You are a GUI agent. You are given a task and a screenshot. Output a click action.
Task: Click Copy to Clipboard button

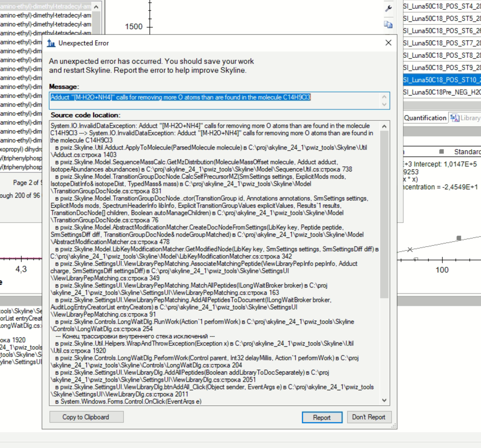click(86, 417)
